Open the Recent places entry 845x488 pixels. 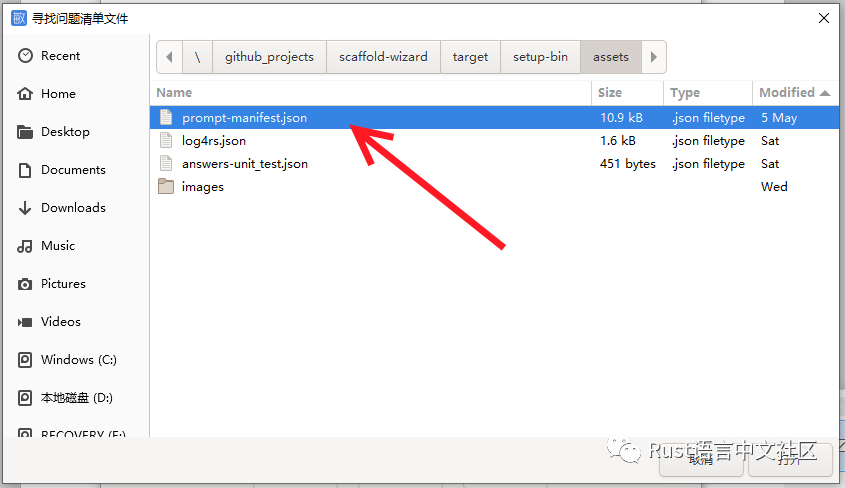click(x=75, y=55)
